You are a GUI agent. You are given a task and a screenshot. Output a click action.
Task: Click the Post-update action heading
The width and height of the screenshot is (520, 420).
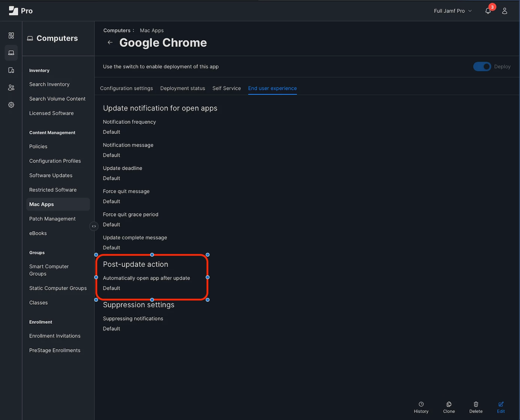[136, 264]
